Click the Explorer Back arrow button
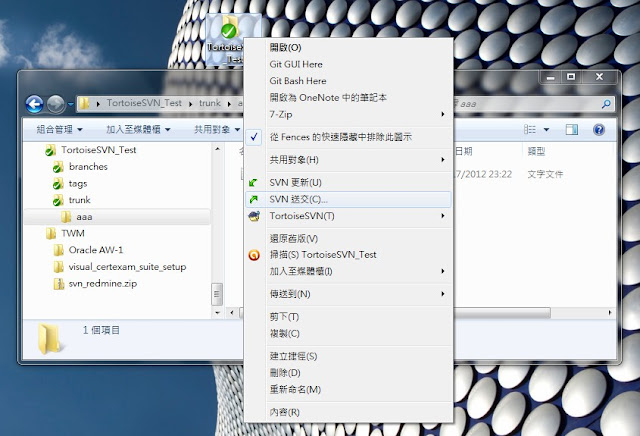The image size is (640, 436). pos(35,104)
